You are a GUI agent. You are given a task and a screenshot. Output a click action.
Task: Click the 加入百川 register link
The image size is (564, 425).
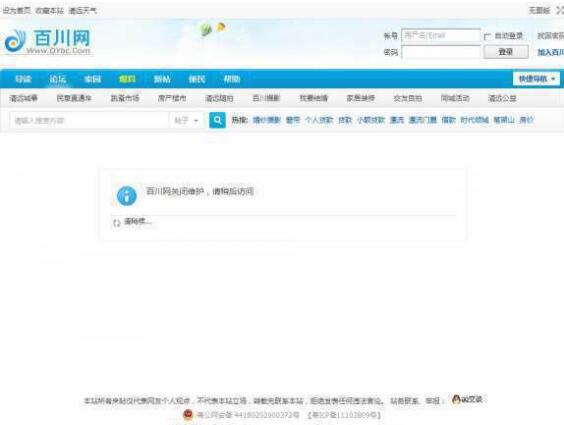pos(550,52)
